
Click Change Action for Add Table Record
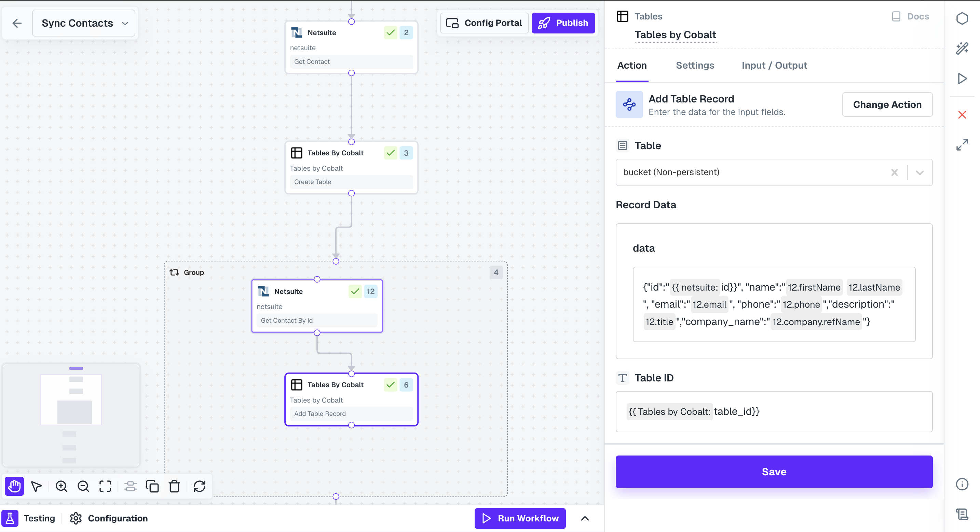point(887,104)
